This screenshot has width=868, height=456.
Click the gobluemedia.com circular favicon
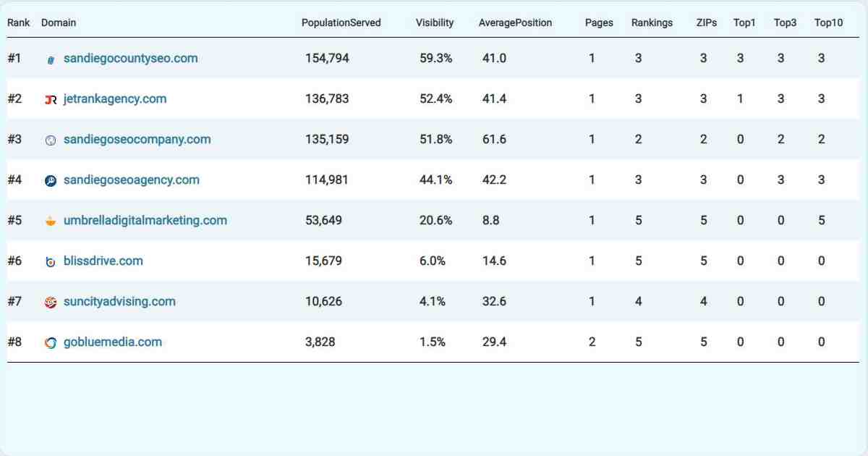click(x=51, y=343)
